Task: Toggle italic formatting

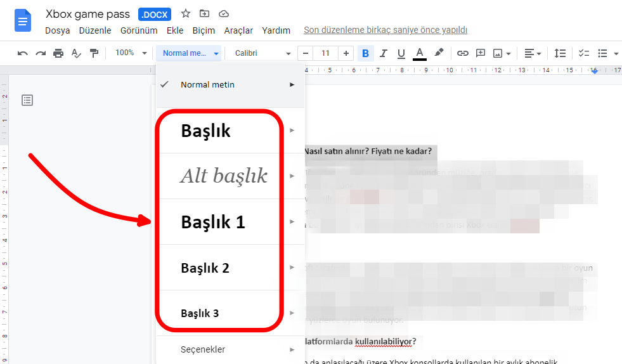Action: [x=383, y=53]
